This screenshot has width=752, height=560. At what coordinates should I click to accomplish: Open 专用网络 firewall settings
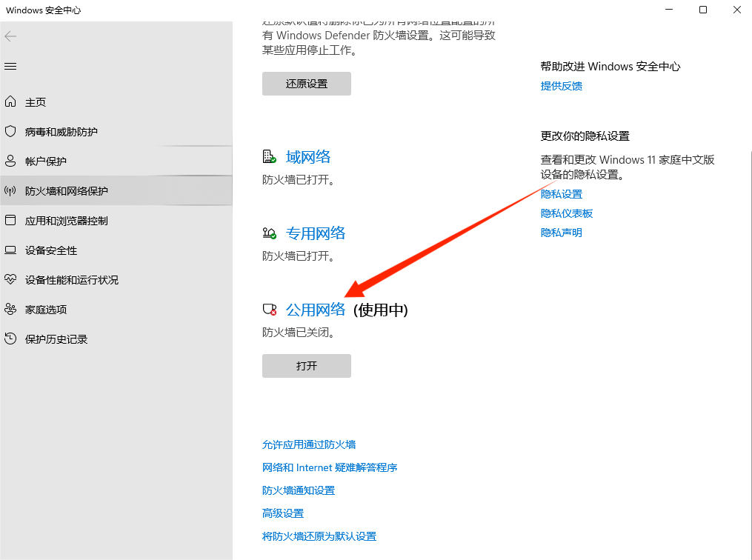click(316, 233)
